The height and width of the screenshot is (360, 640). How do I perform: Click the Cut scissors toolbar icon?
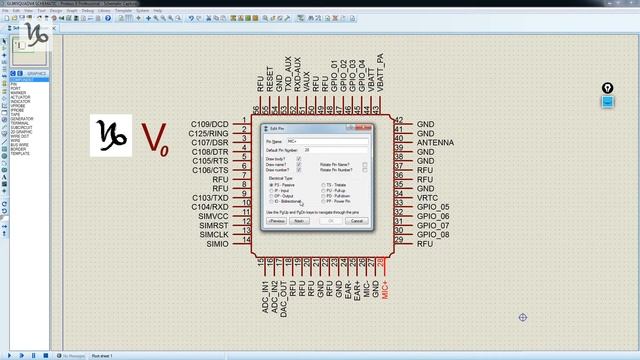pos(209,18)
